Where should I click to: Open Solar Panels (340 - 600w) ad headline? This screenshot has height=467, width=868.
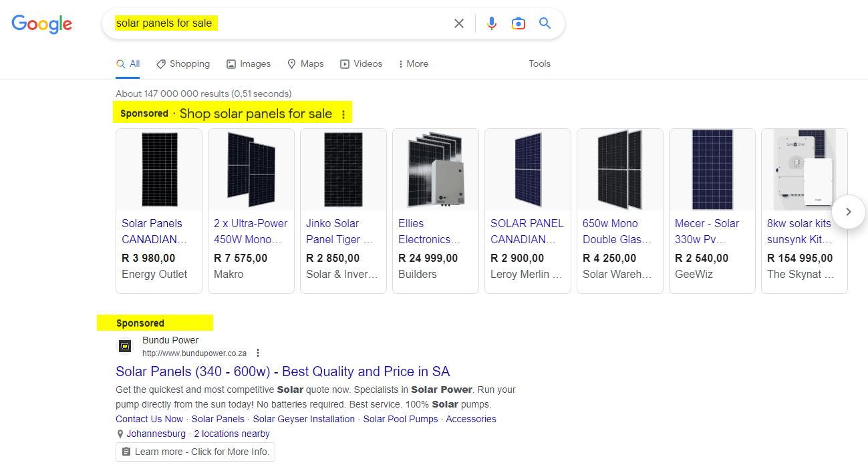click(x=283, y=371)
